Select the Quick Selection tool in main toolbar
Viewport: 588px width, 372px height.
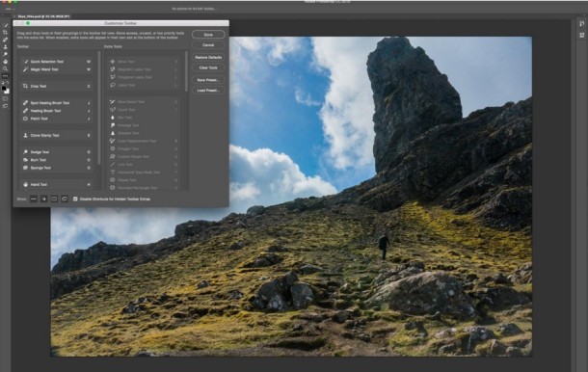[5, 25]
